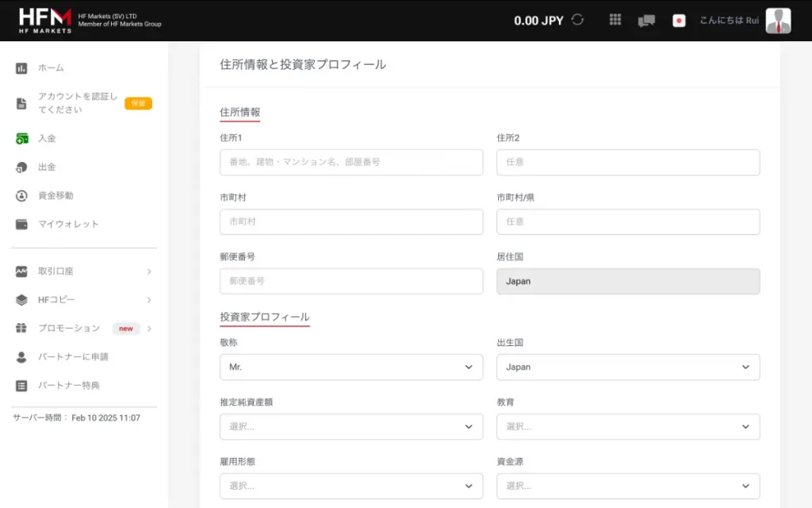Click the 住所情報と投資家プロフィール page title
The height and width of the screenshot is (508, 812).
303,64
